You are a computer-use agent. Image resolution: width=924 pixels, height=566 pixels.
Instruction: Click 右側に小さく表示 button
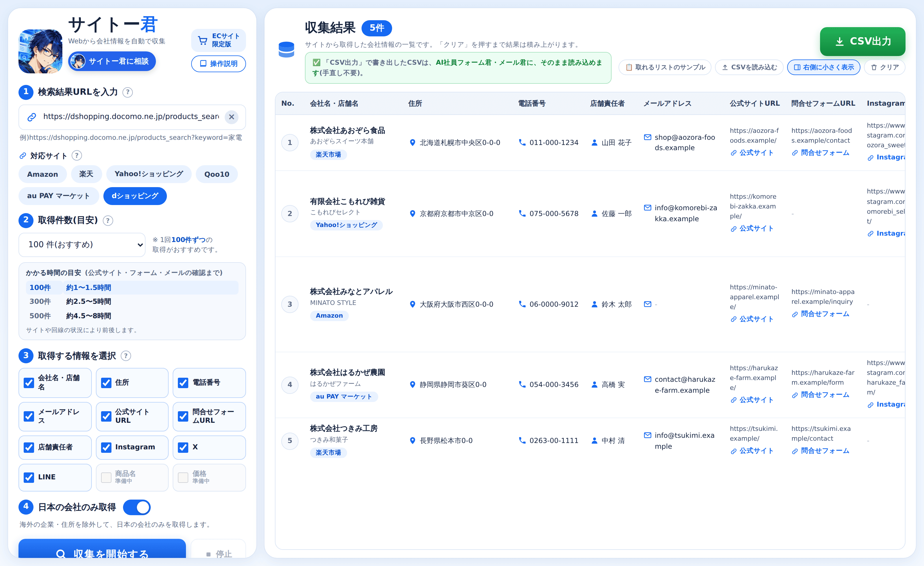pos(824,67)
